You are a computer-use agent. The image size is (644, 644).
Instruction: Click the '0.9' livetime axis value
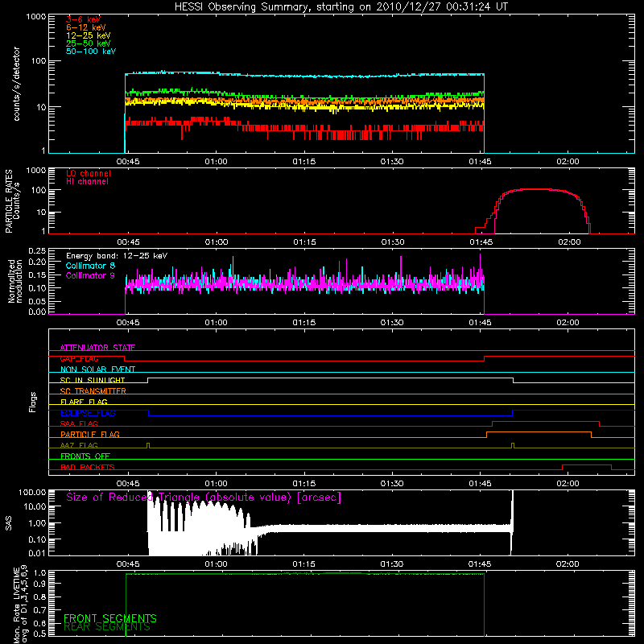click(41, 583)
